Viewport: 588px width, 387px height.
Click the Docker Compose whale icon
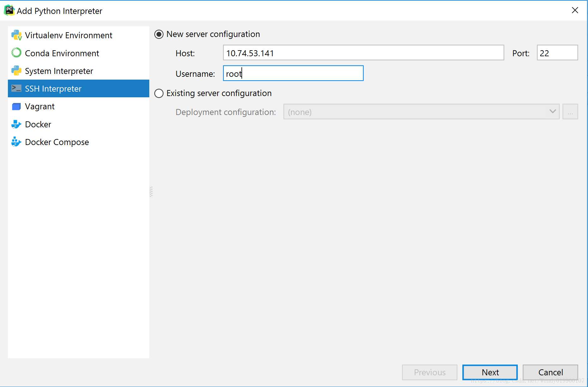16,142
